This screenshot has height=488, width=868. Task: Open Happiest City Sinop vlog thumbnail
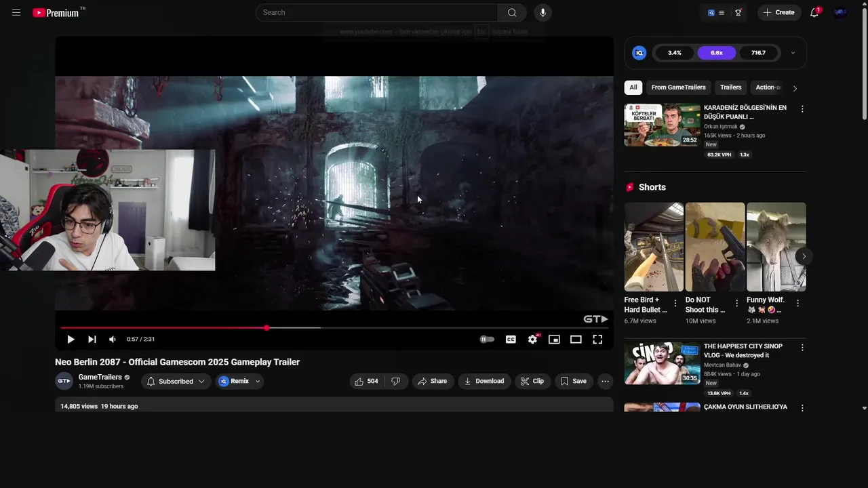pos(663,363)
